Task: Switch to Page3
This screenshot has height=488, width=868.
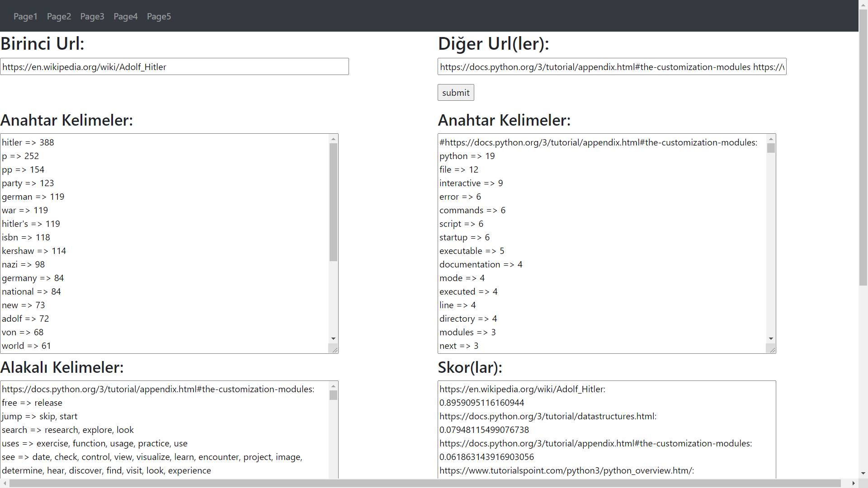Action: [x=92, y=16]
